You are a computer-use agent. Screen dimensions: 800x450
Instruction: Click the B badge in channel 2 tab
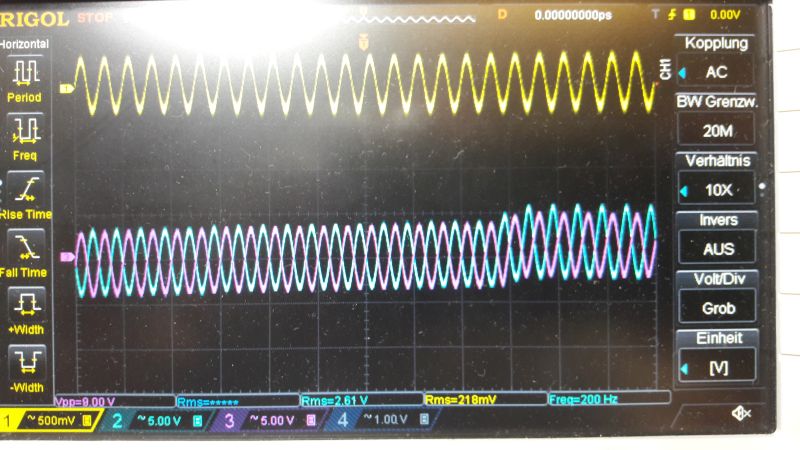(x=197, y=420)
